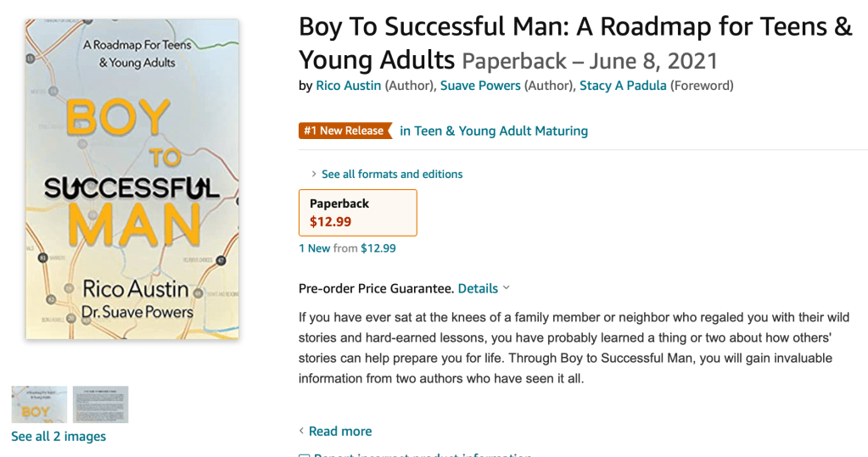Open the Teen & Young Adult Maturing category
Viewport: 868px width, 457px height.
coord(493,131)
